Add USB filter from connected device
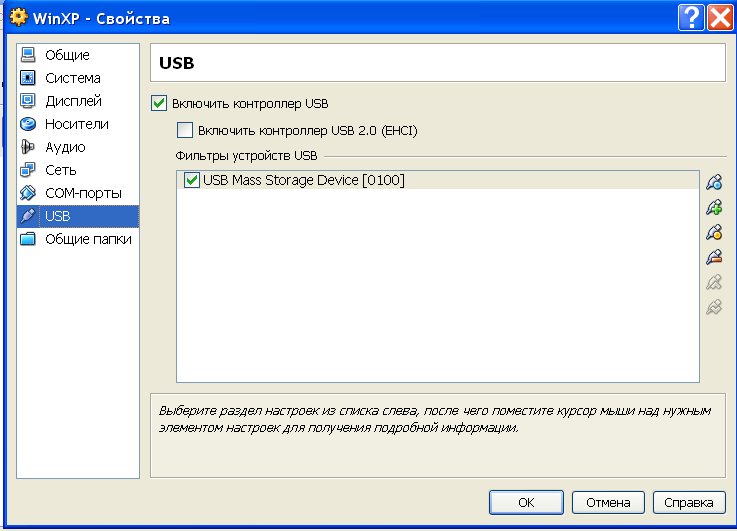 [x=713, y=208]
